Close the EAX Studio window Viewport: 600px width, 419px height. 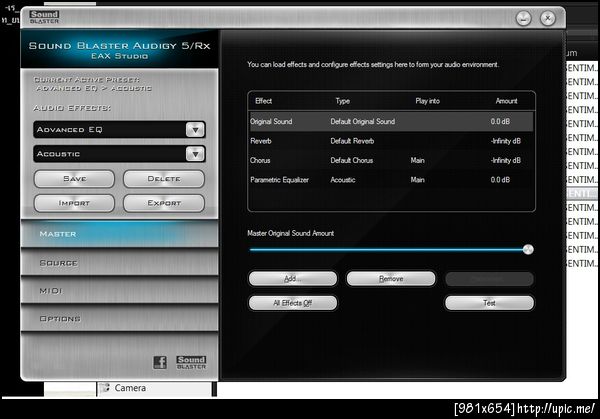[548, 18]
